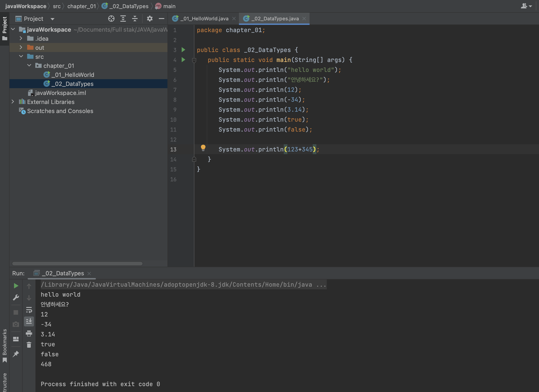The height and width of the screenshot is (392, 539).
Task: Expand the out folder in project tree
Action: click(21, 47)
